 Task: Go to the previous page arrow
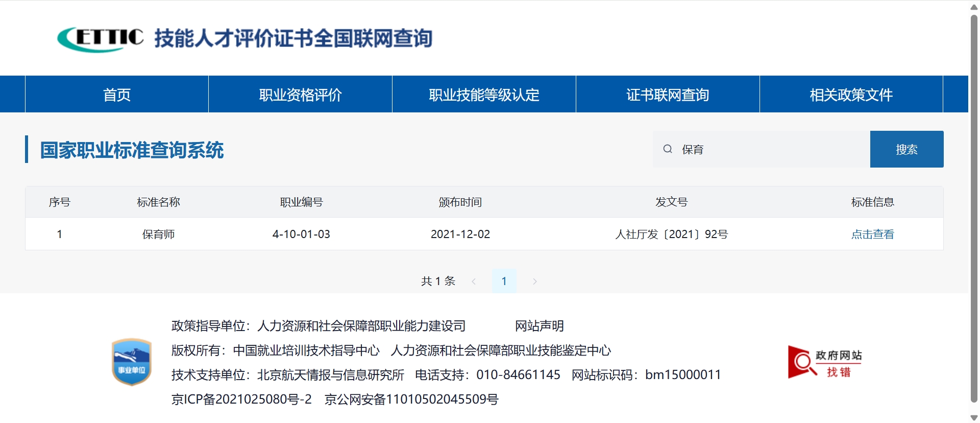pos(474,281)
